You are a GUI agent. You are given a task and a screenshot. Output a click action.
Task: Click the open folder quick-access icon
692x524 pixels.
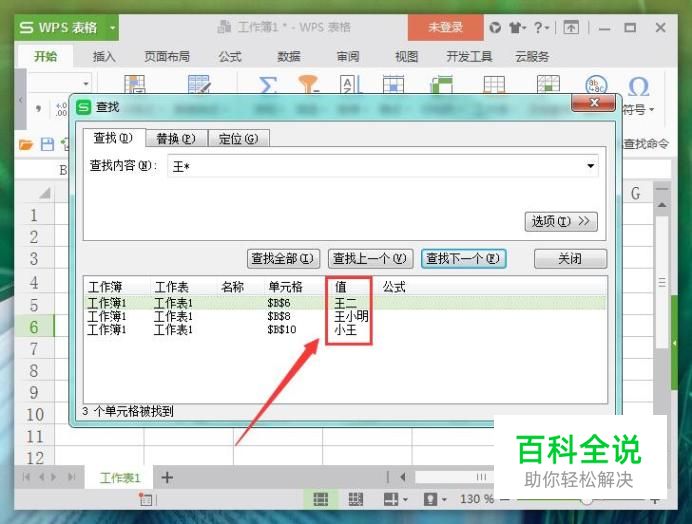26,144
